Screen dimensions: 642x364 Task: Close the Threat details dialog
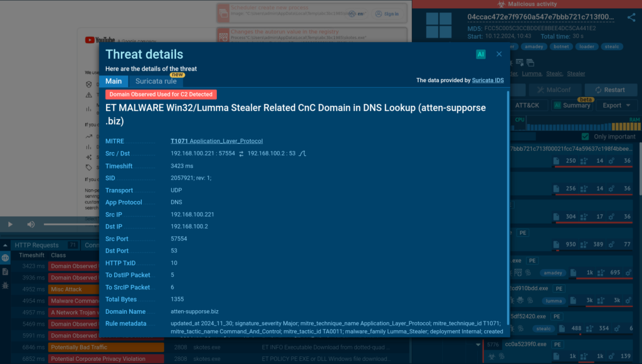tap(499, 54)
